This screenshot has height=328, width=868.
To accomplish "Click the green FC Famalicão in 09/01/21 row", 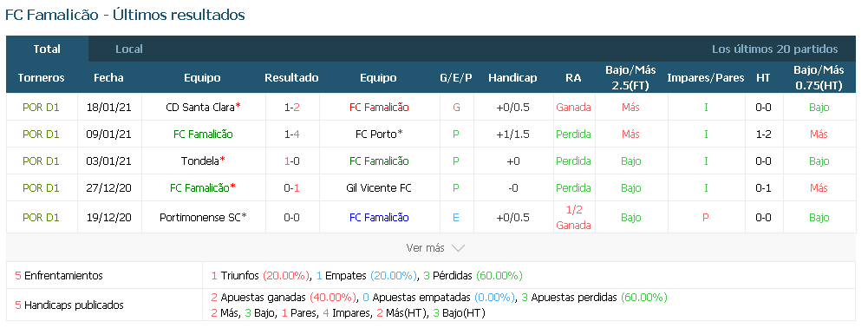I will (x=203, y=134).
